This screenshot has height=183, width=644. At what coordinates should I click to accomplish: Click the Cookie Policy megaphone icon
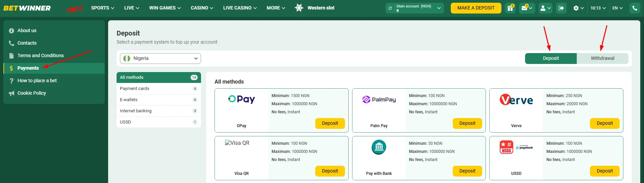11,93
